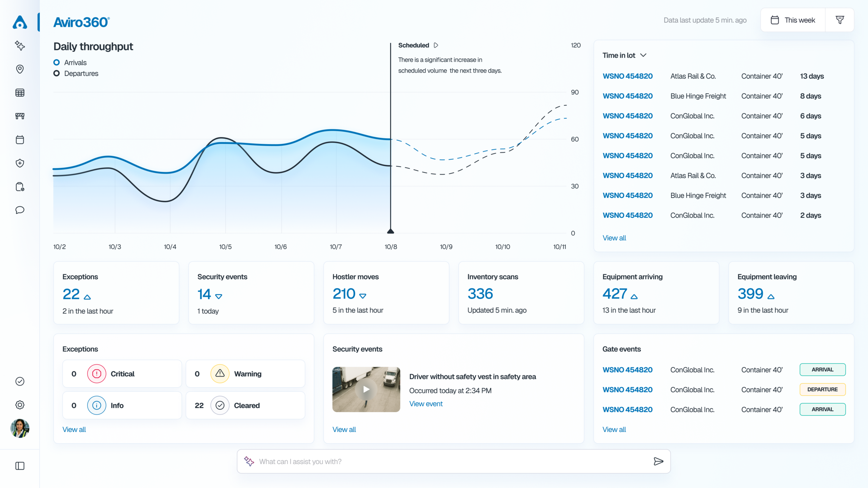Viewport: 868px width, 488px height.
Task: Open the settings gear in sidebar
Action: [x=20, y=405]
